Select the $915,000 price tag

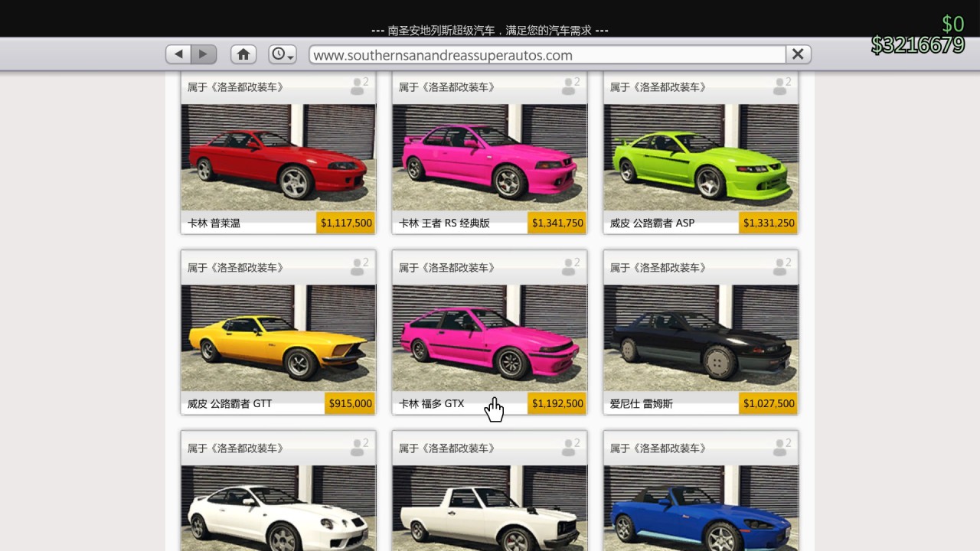pyautogui.click(x=350, y=403)
